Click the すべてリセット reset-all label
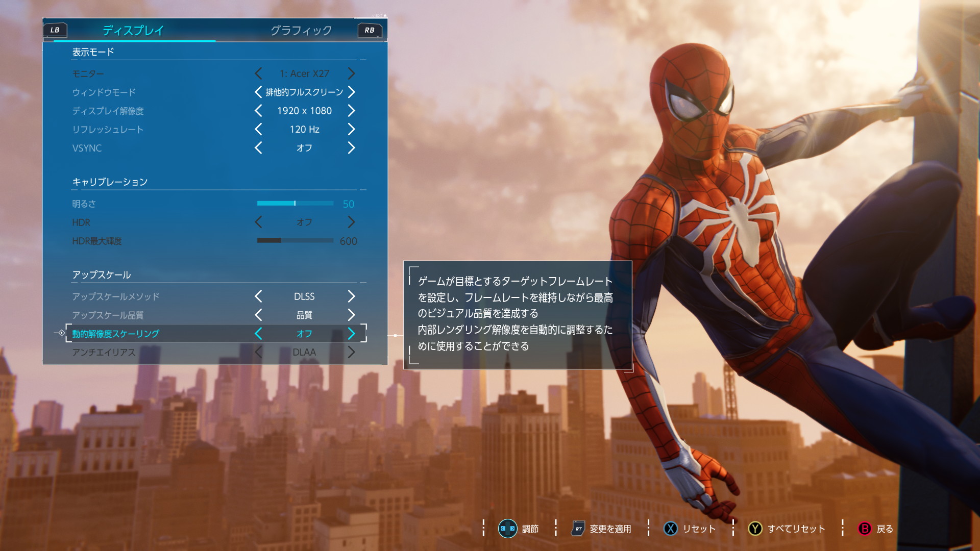 click(x=796, y=529)
